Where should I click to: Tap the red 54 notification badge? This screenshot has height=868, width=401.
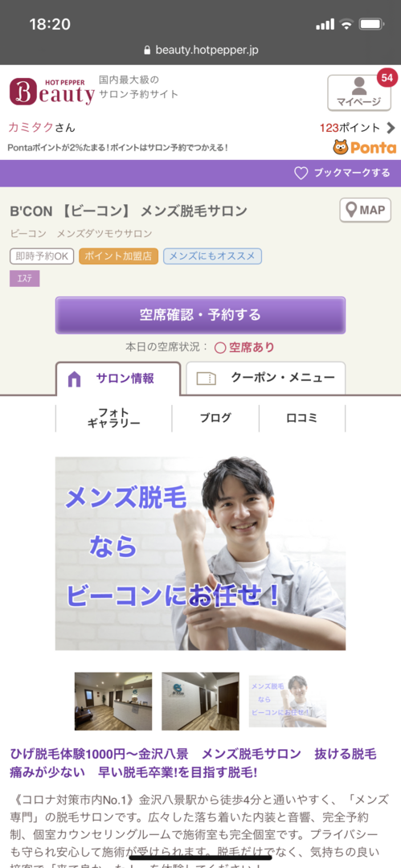387,78
